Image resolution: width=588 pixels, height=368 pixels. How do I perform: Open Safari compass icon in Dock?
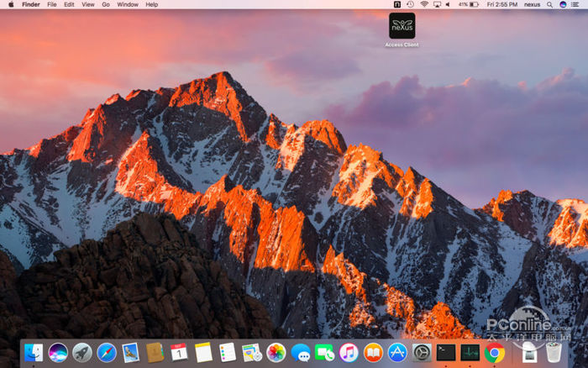107,353
